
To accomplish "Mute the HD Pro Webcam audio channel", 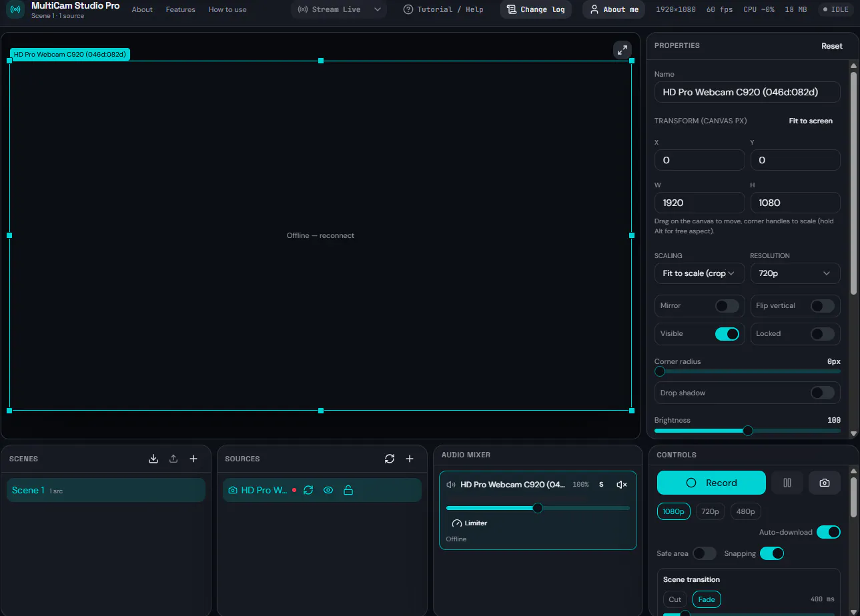I will pos(622,485).
